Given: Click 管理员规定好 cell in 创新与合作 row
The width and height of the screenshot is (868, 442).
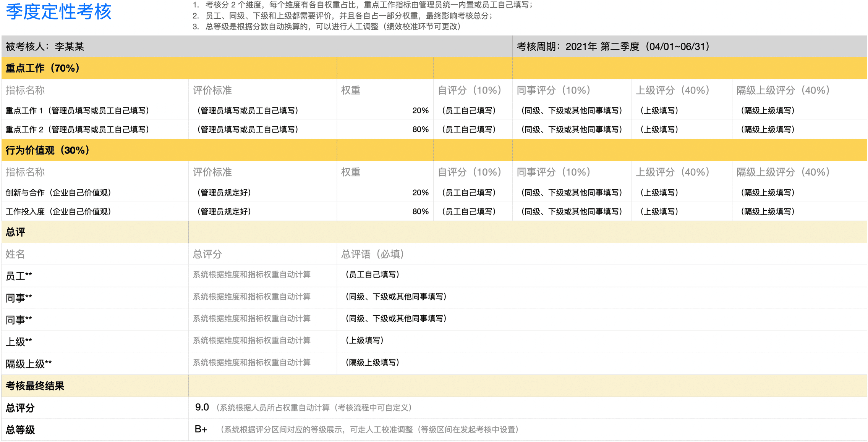Looking at the screenshot, I should click(262, 193).
